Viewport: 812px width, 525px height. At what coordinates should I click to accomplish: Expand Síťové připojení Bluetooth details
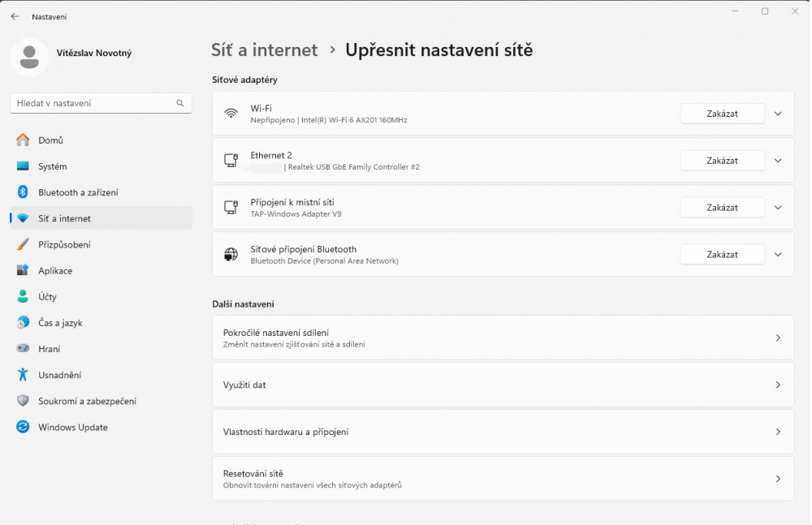tap(778, 255)
